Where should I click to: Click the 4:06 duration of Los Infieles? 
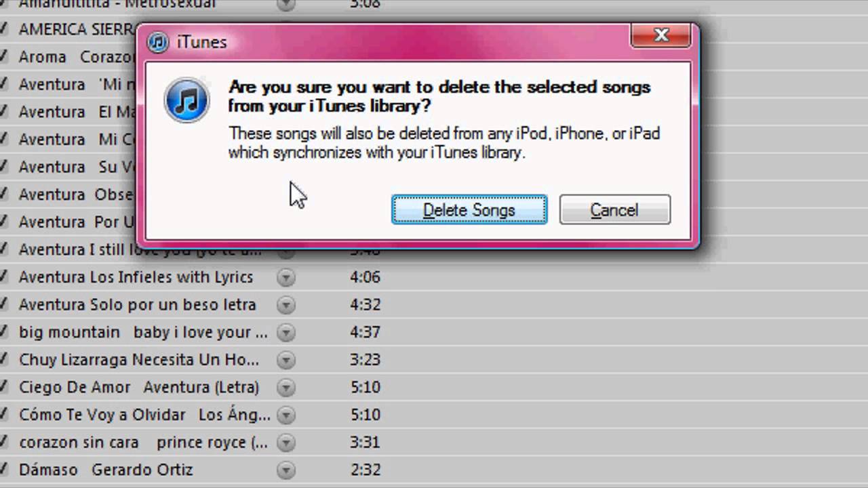[x=365, y=277]
